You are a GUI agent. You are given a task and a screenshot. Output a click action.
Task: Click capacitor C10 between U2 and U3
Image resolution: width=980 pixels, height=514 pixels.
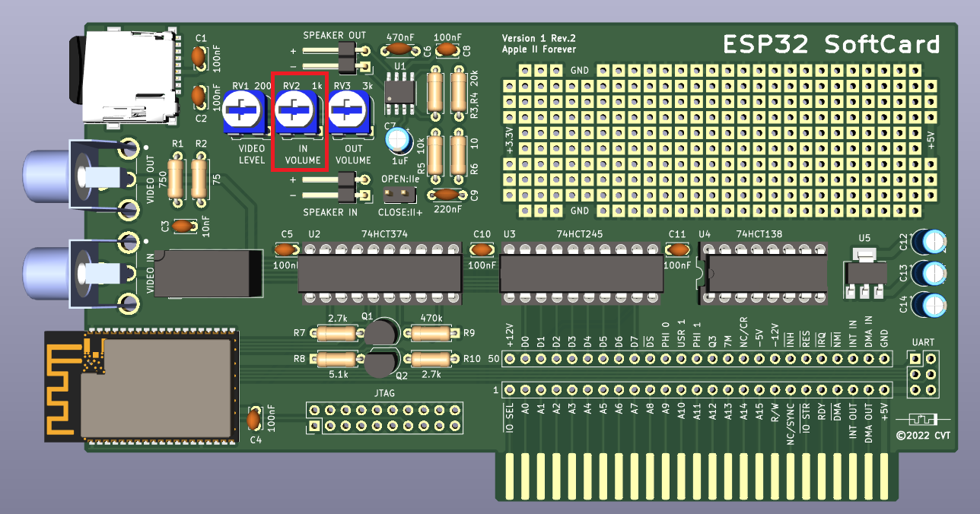click(481, 249)
